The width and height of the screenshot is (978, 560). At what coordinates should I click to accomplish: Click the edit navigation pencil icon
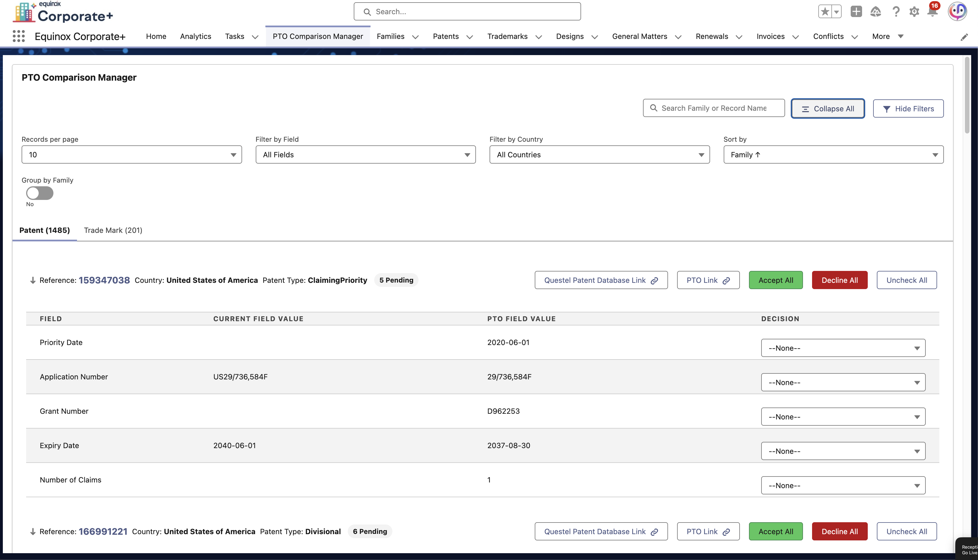coord(964,37)
